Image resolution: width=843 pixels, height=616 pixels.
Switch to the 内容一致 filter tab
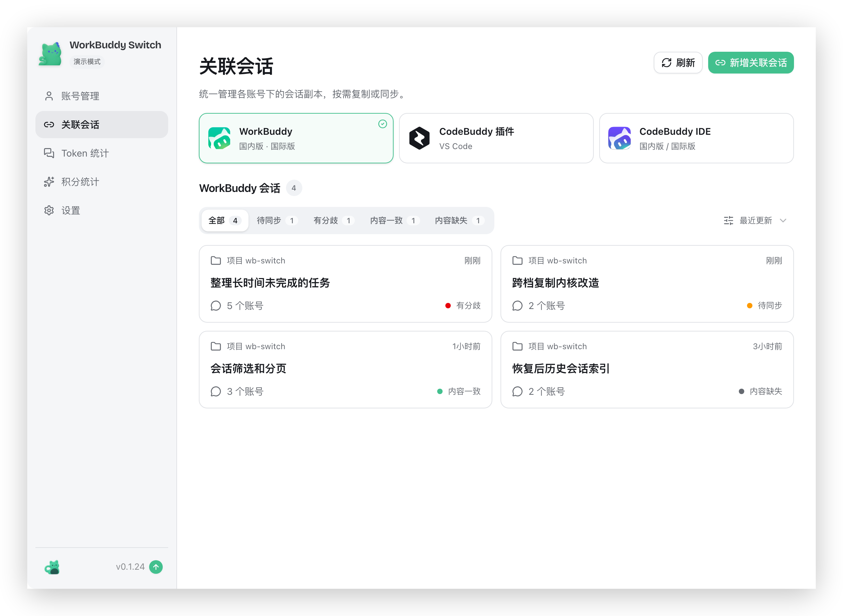click(x=394, y=221)
